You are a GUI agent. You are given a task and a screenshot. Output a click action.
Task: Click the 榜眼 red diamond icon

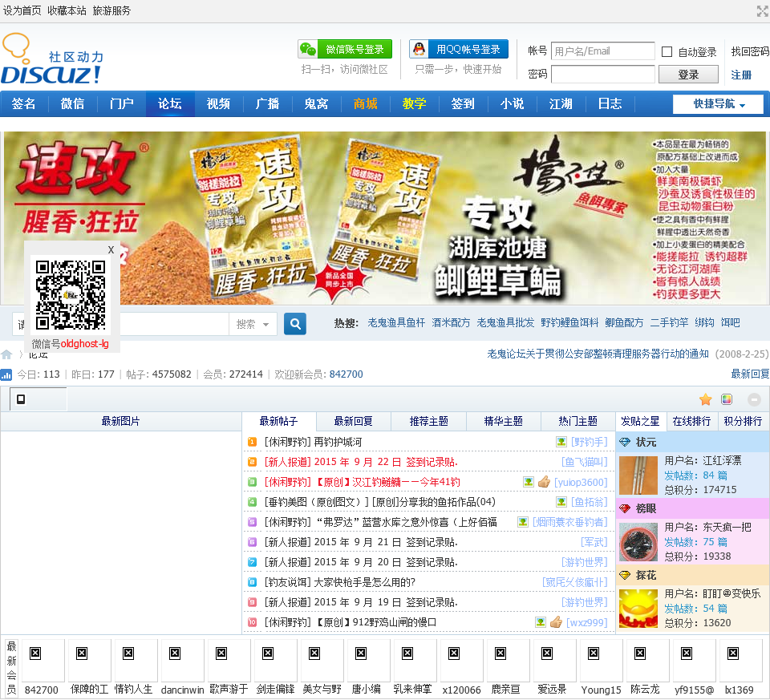tap(625, 508)
